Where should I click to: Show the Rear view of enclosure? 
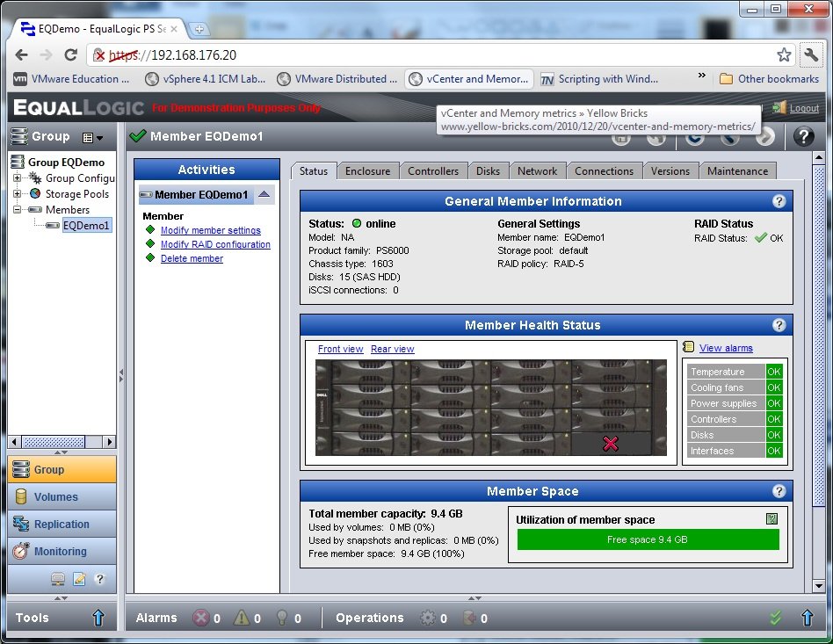[x=393, y=349]
